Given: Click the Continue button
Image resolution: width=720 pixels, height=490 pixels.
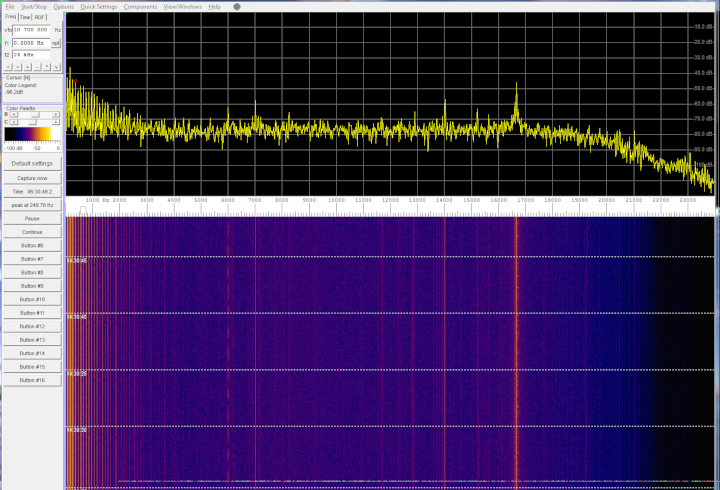Looking at the screenshot, I should pyautogui.click(x=32, y=232).
